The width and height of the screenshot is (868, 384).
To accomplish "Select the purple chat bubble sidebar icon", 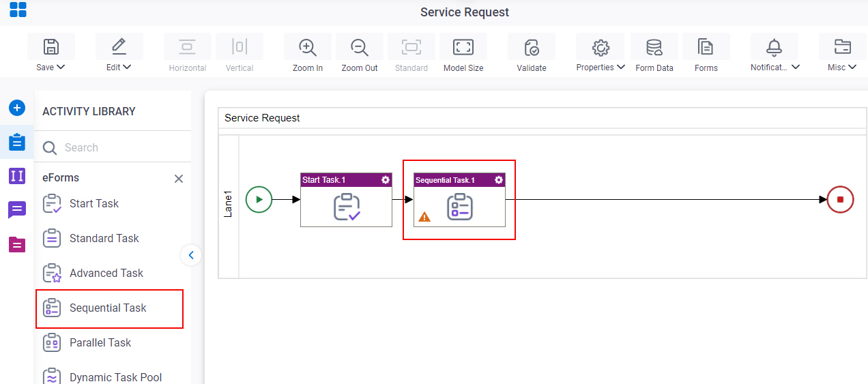I will pyautogui.click(x=17, y=210).
